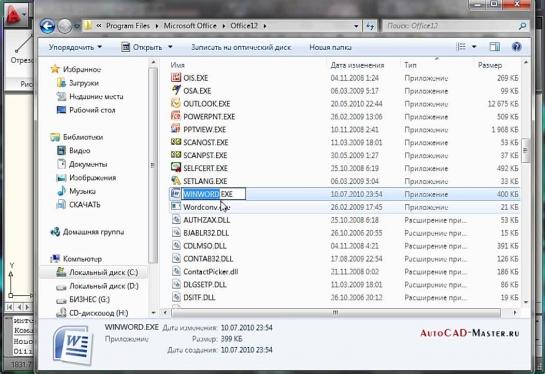Select the SCANPST.EXE file icon

pyautogui.click(x=176, y=155)
